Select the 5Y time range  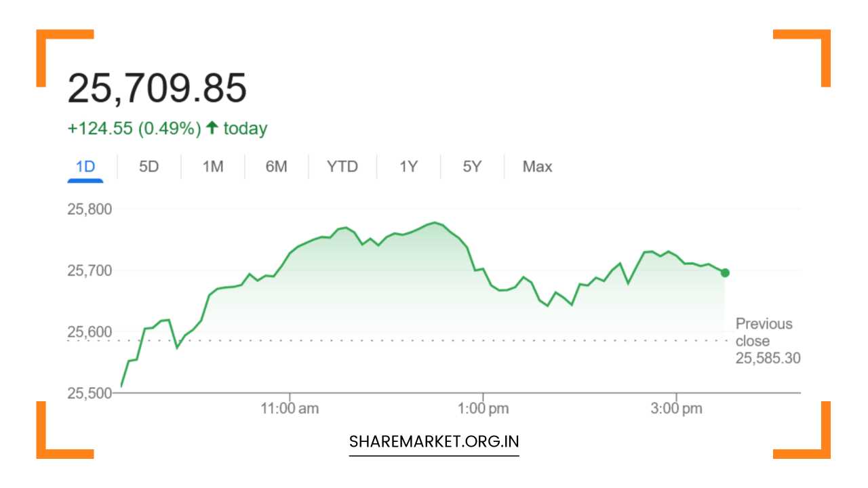(x=471, y=167)
